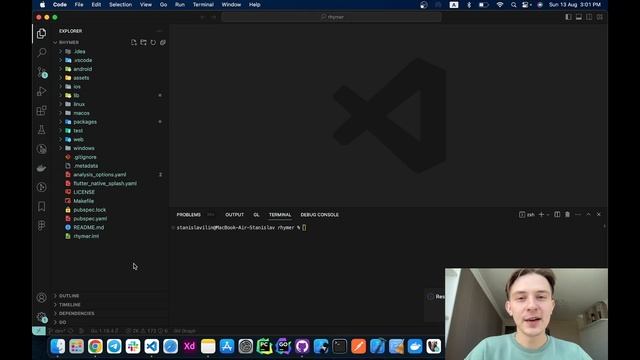Maximize the panel with up chevron
This screenshot has height=360, width=640.
(589, 214)
